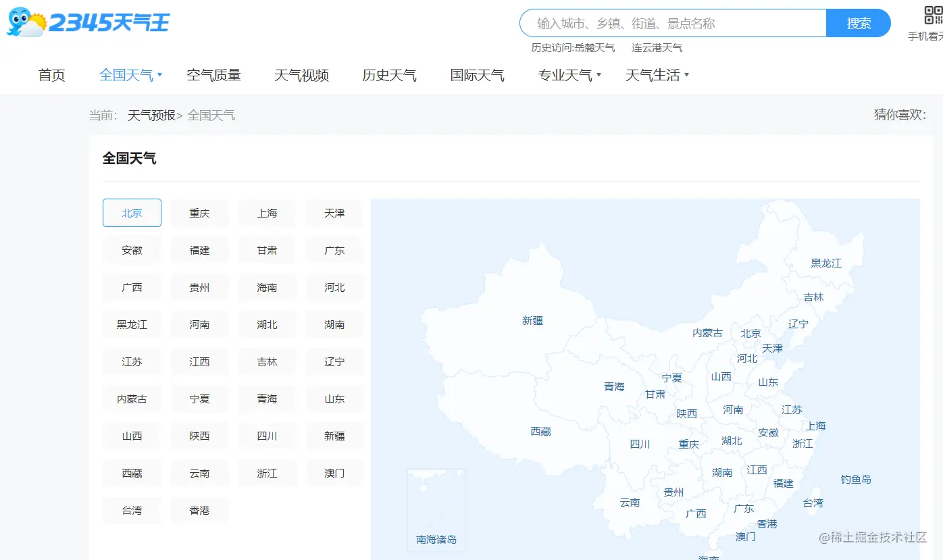Click 四川 label on the map

(640, 444)
